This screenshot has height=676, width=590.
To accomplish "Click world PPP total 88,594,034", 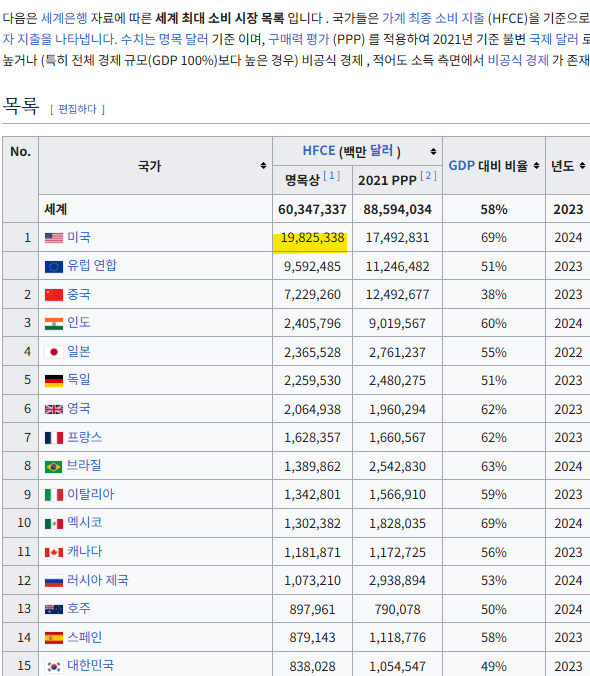I will click(x=397, y=210).
